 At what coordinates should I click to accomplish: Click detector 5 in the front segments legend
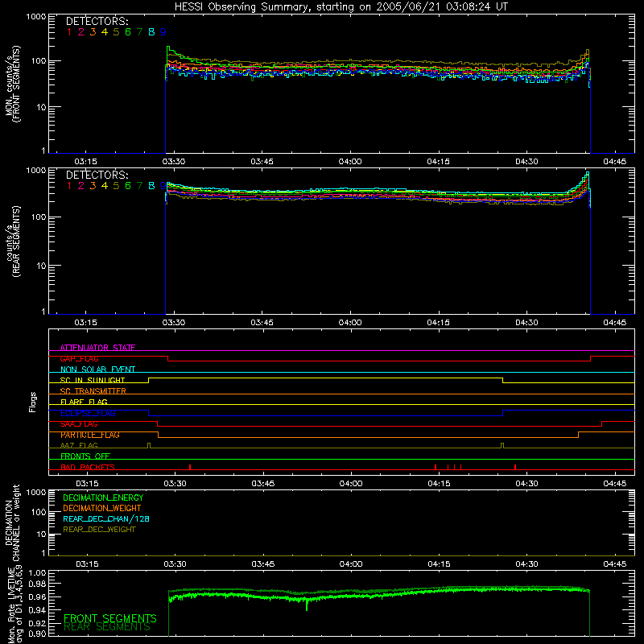[x=116, y=32]
